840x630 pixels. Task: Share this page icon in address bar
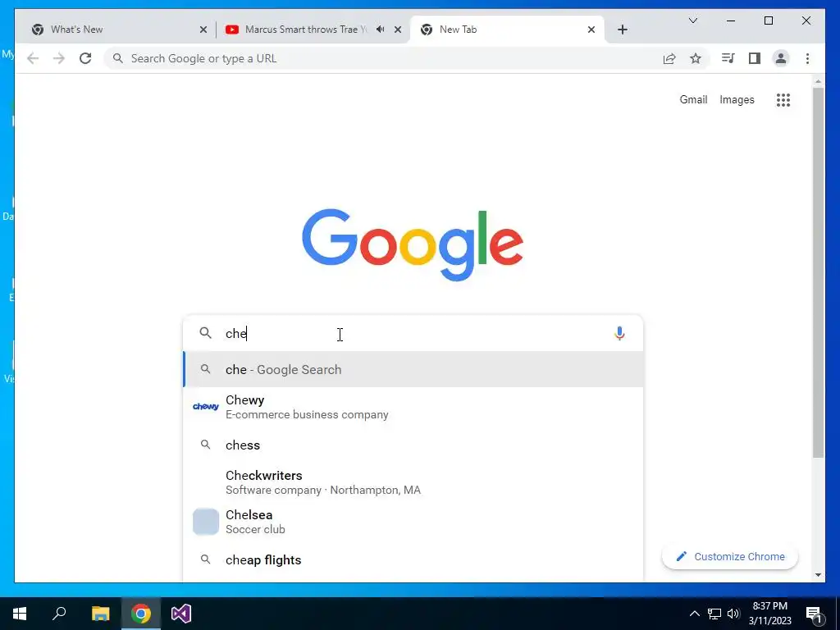click(669, 58)
